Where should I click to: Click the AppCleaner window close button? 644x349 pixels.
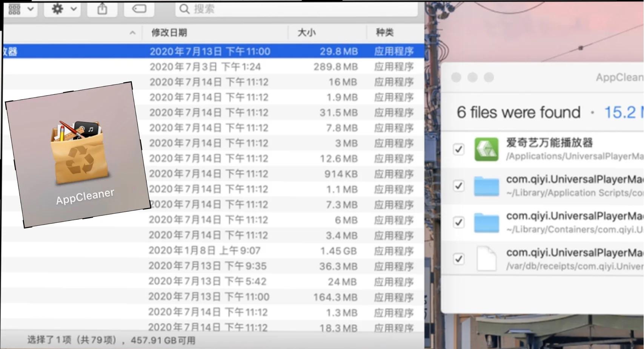point(456,77)
